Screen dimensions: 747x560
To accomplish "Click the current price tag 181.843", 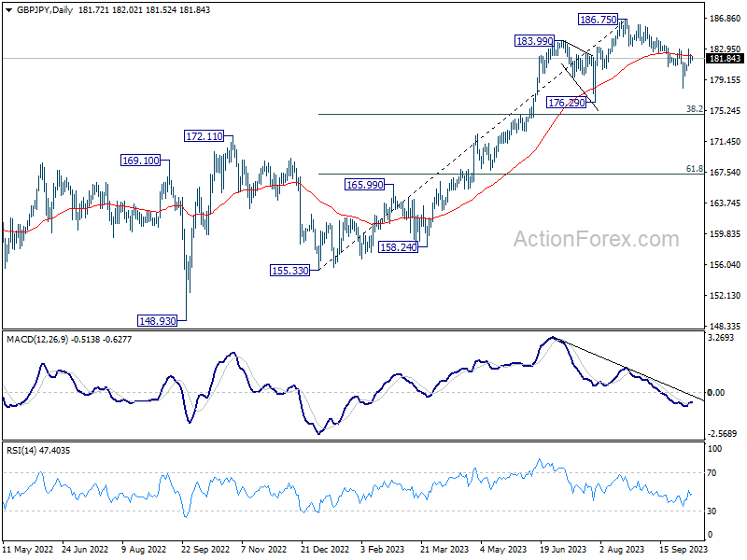I will click(x=725, y=59).
